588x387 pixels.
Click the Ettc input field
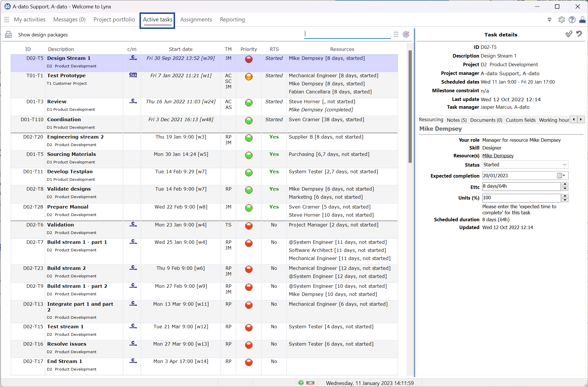point(521,186)
